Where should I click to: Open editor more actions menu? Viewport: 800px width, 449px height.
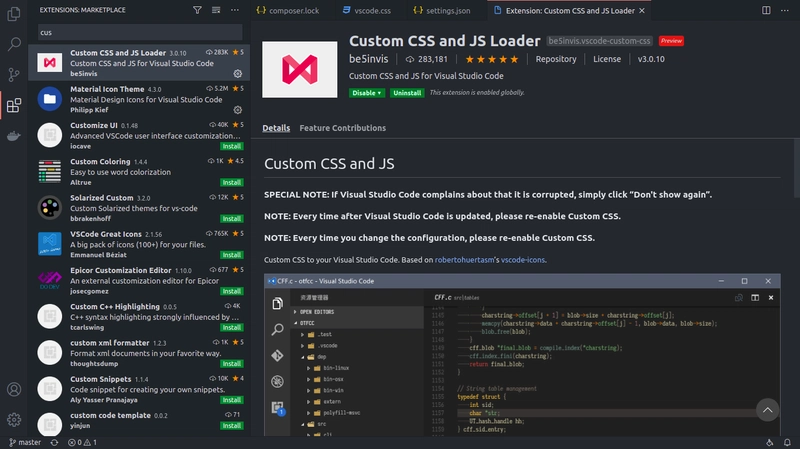(x=785, y=10)
